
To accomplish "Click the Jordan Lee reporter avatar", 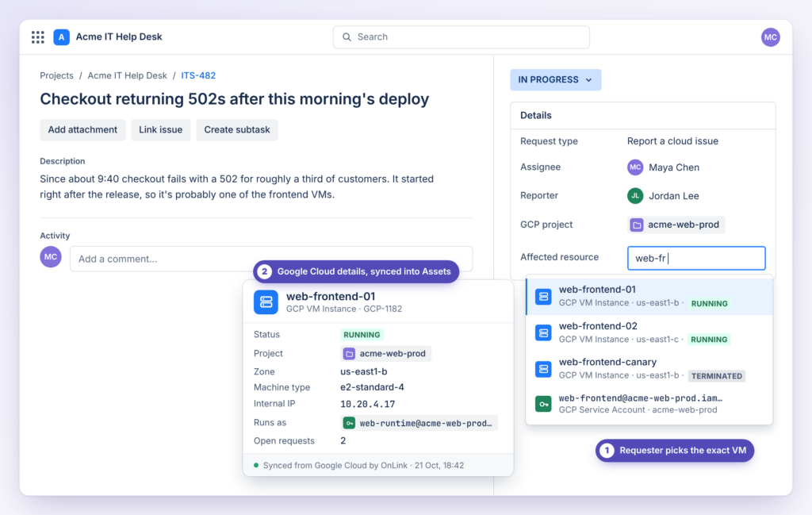I will click(635, 196).
